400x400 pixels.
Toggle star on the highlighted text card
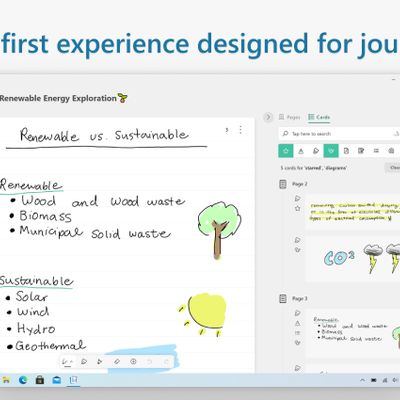tap(298, 209)
